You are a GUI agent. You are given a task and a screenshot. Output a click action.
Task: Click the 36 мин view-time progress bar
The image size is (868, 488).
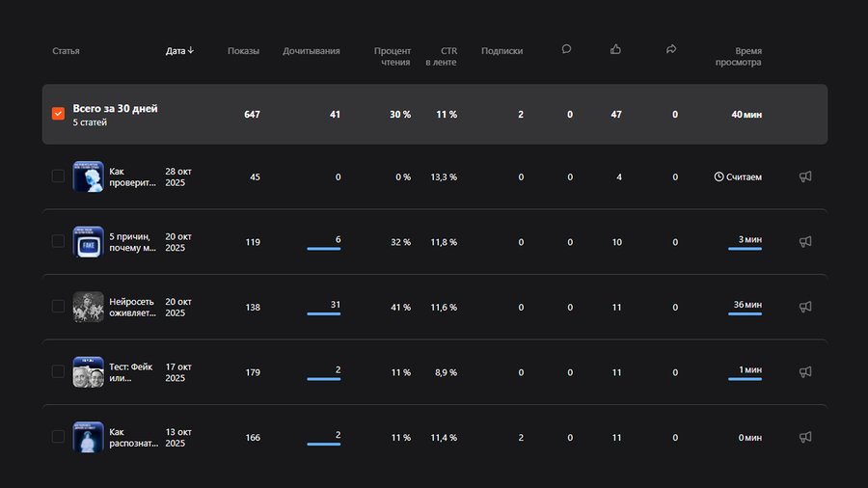point(745,314)
